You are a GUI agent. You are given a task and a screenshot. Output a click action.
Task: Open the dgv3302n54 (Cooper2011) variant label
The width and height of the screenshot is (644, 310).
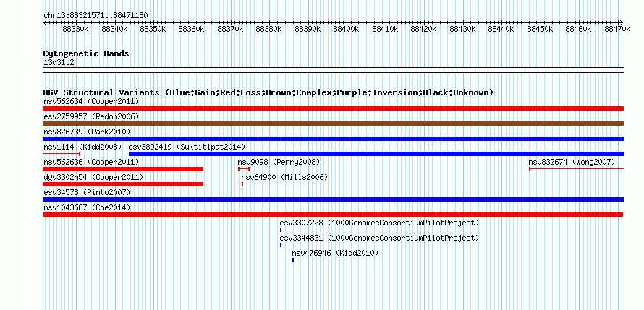click(93, 177)
